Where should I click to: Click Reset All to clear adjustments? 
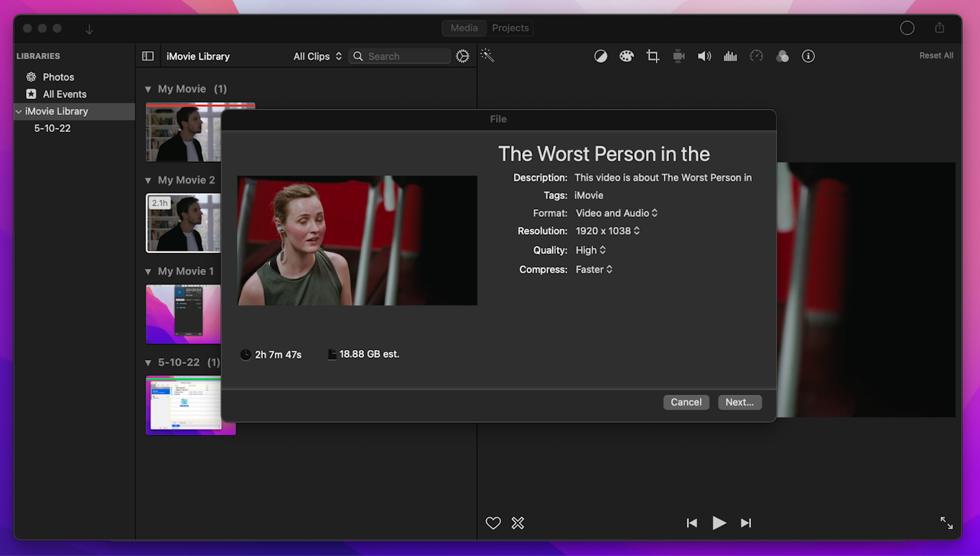pyautogui.click(x=936, y=55)
